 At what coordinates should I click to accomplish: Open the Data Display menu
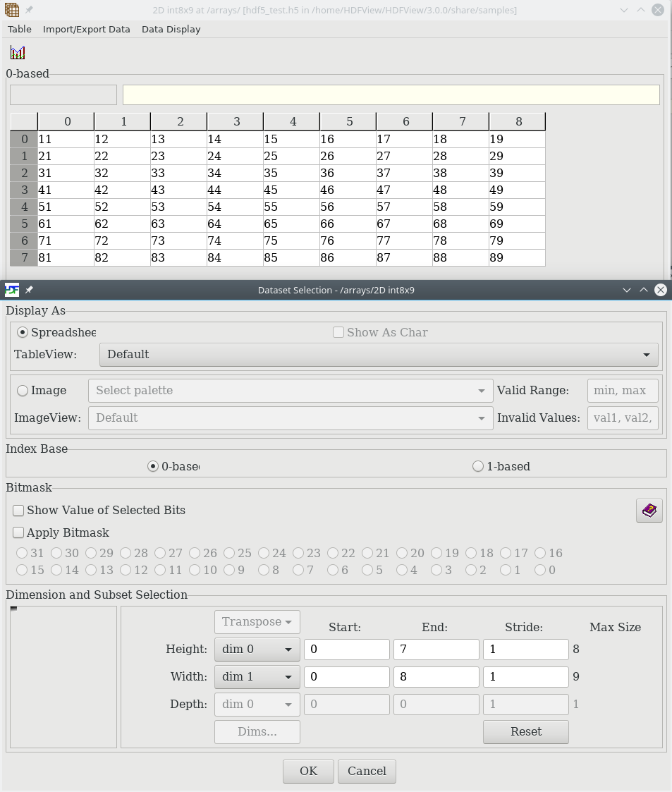pyautogui.click(x=171, y=30)
